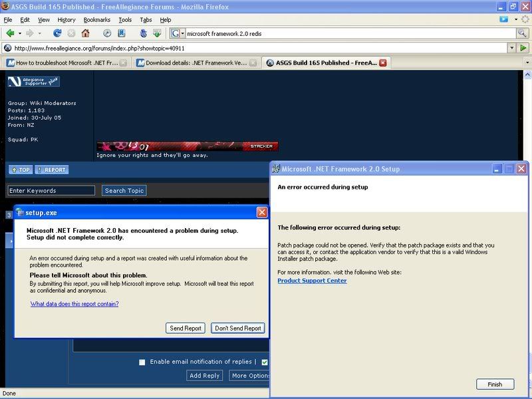Screen dimensions: 532x399
Task: Click the Firefox logo in the title bar
Action: point(5,6)
